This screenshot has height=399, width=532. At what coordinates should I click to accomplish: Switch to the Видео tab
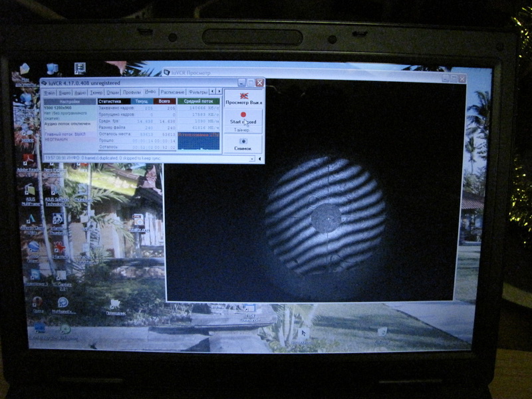pos(65,92)
